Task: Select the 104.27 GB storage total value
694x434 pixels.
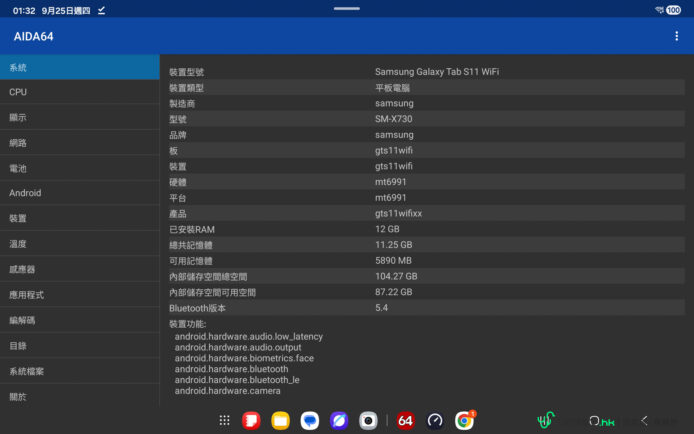Action: coord(396,277)
